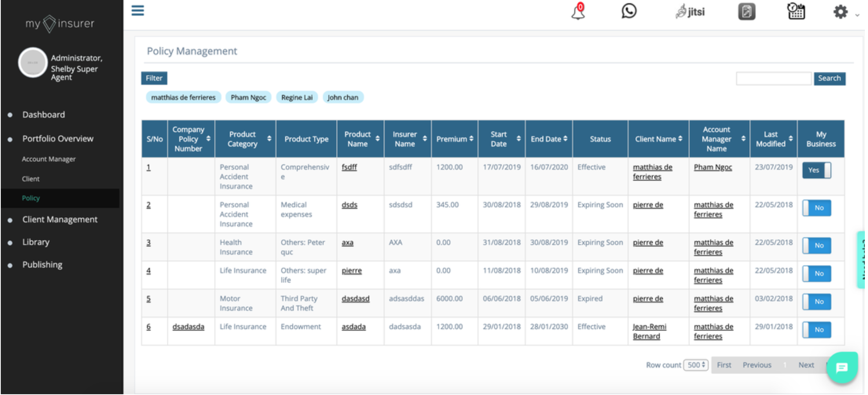Click the 6000.00 premium value
Screen dimensions: 868x395
(449, 299)
